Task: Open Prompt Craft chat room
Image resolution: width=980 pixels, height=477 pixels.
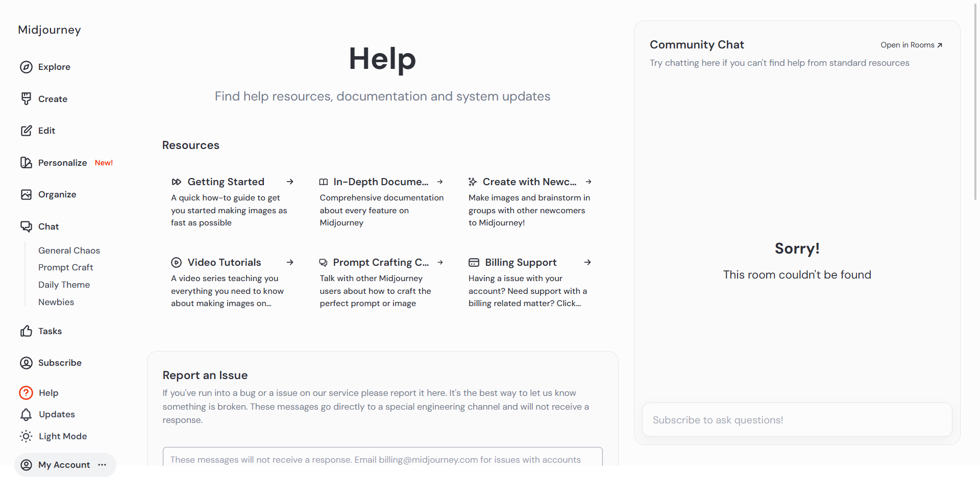Action: tap(65, 267)
